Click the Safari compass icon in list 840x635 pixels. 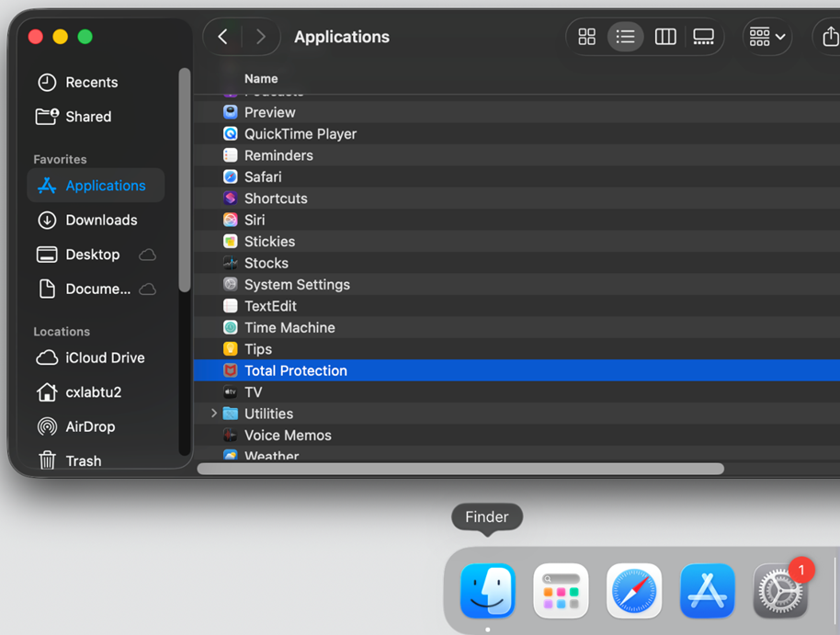click(231, 176)
